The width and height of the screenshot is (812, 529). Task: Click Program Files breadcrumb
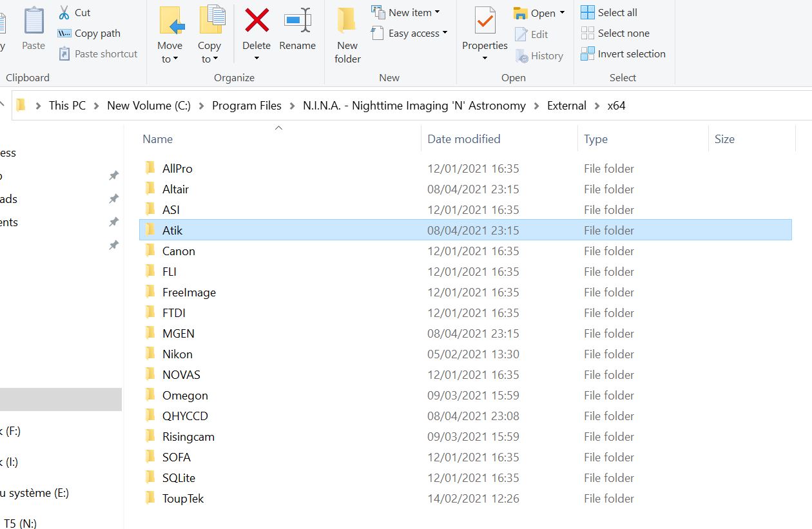point(247,106)
